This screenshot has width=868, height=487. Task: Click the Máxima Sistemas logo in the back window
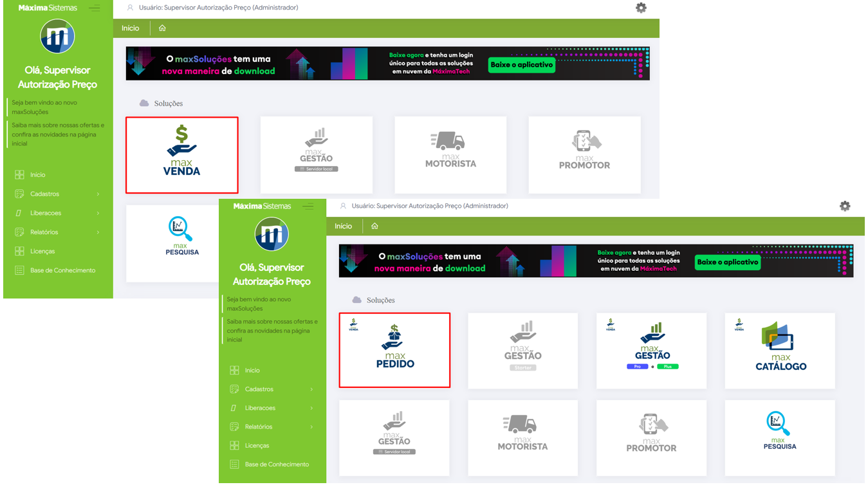click(x=48, y=8)
